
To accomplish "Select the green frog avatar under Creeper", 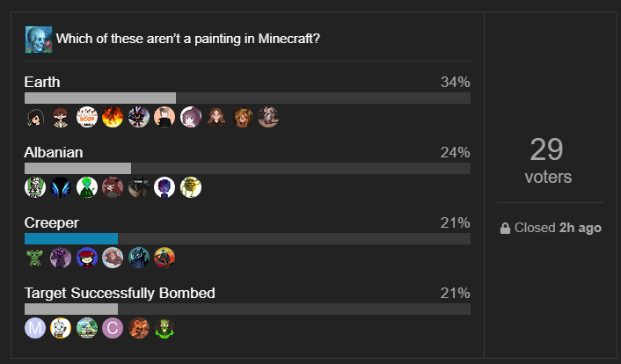I will click(x=35, y=258).
